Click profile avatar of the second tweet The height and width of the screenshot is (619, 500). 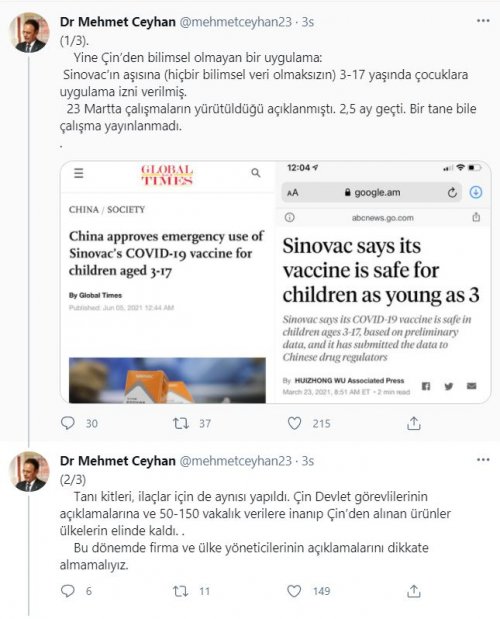29,472
